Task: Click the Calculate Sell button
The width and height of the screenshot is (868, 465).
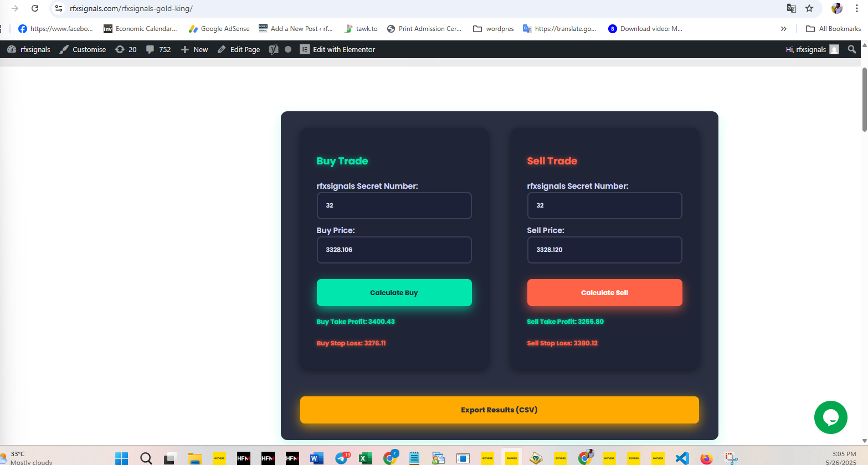Action: (x=605, y=292)
